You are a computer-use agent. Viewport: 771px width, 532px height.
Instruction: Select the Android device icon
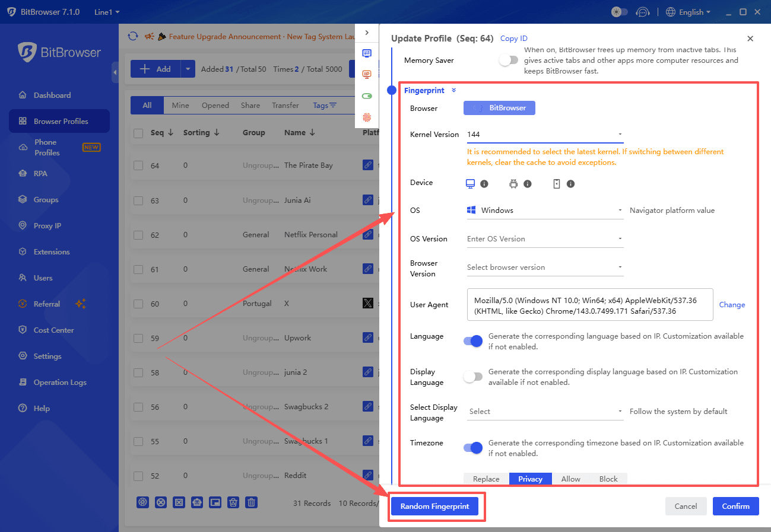coord(513,184)
